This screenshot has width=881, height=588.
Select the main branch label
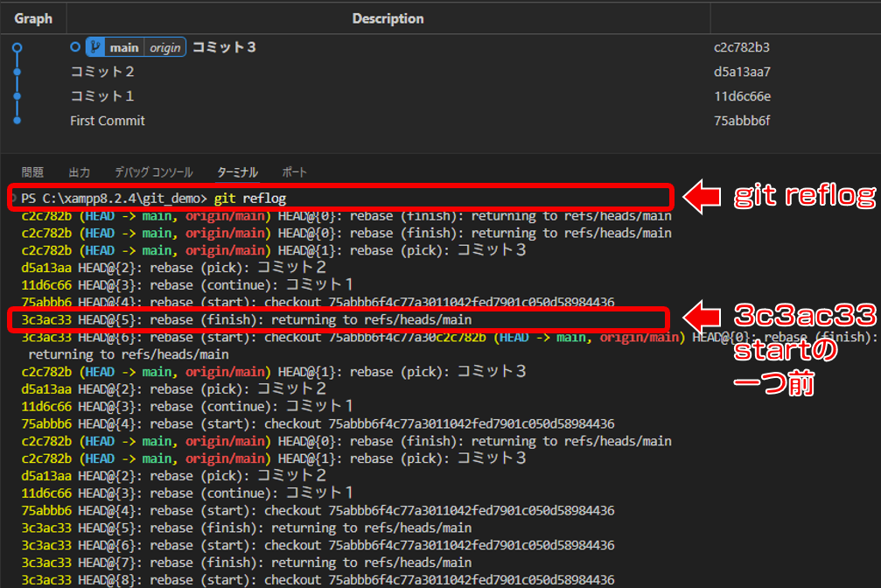[x=123, y=47]
